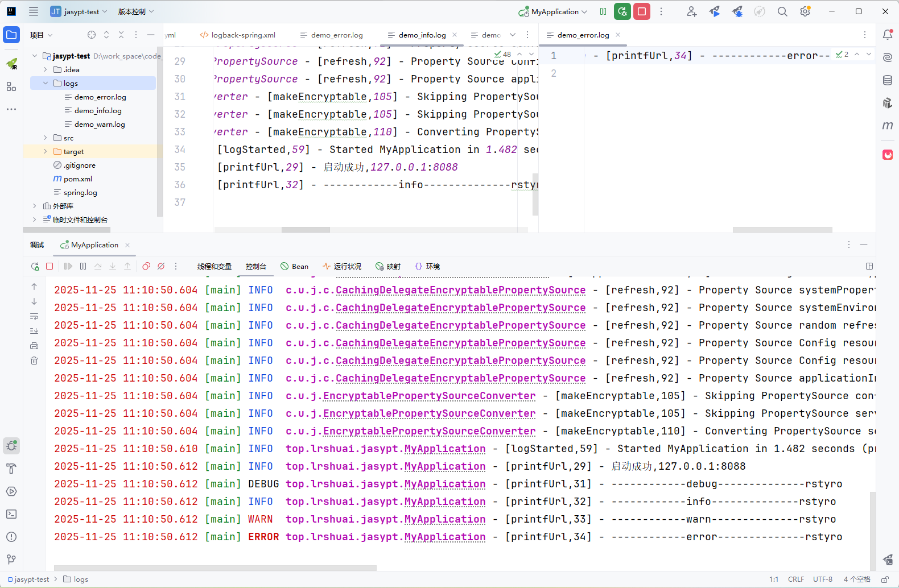Click the MyApplication link in ERROR log line
Screen dimensions: 899x588
coord(444,537)
